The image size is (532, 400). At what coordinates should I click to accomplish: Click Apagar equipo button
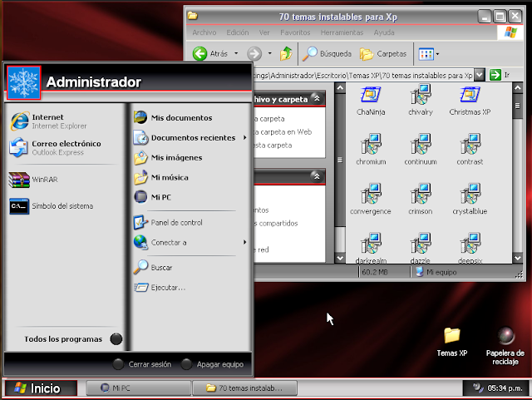point(213,364)
